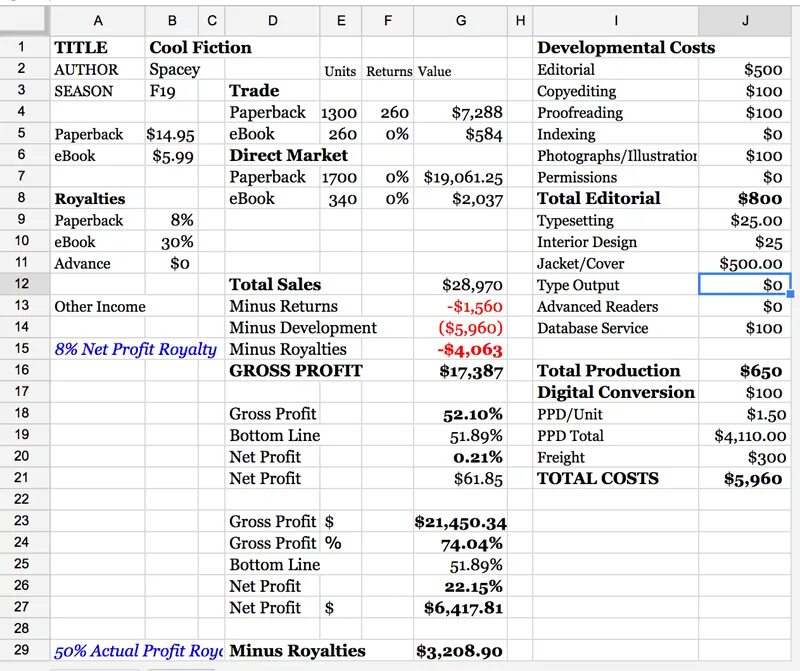Select row 12 header
Screen dimensions: 800x671
point(21,283)
